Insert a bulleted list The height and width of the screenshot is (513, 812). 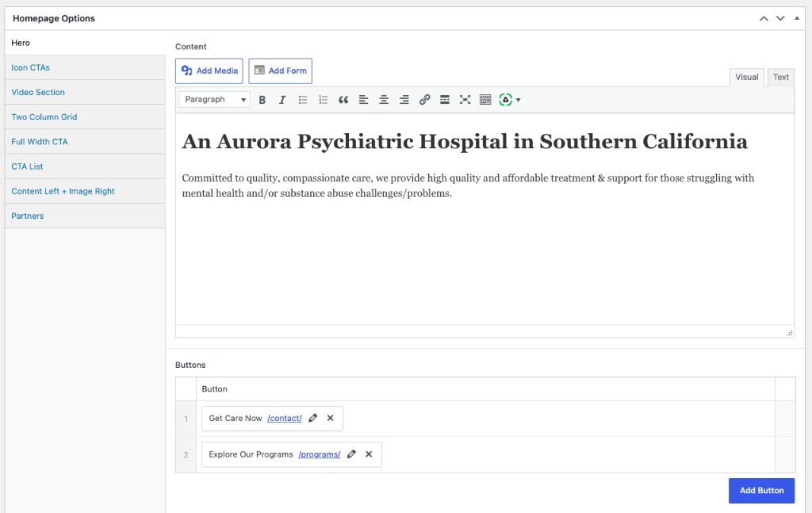coord(303,100)
